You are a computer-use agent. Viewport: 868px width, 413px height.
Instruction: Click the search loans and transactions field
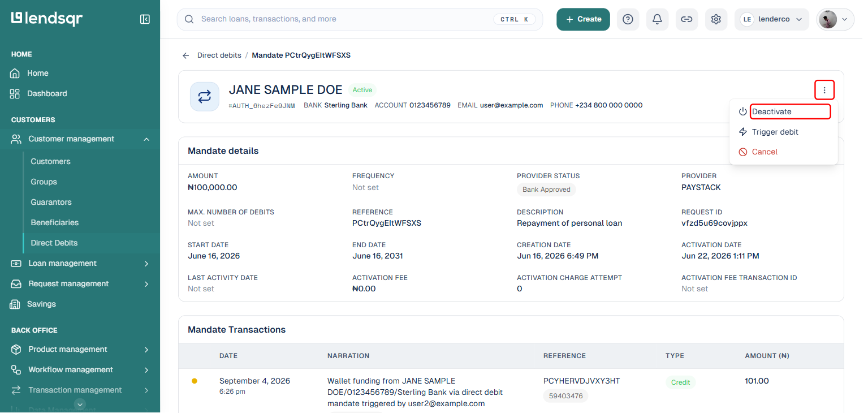tap(360, 19)
